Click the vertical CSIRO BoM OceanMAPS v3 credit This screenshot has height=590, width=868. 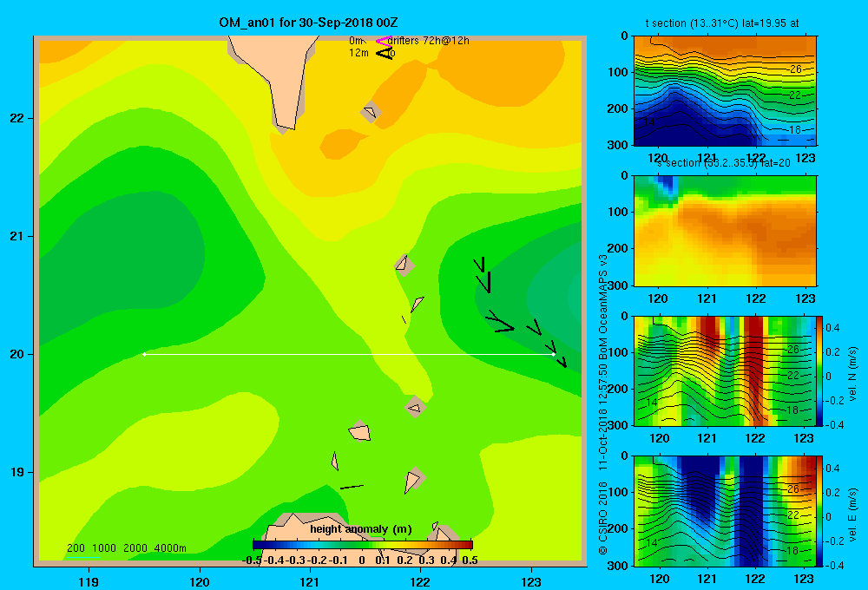point(603,404)
